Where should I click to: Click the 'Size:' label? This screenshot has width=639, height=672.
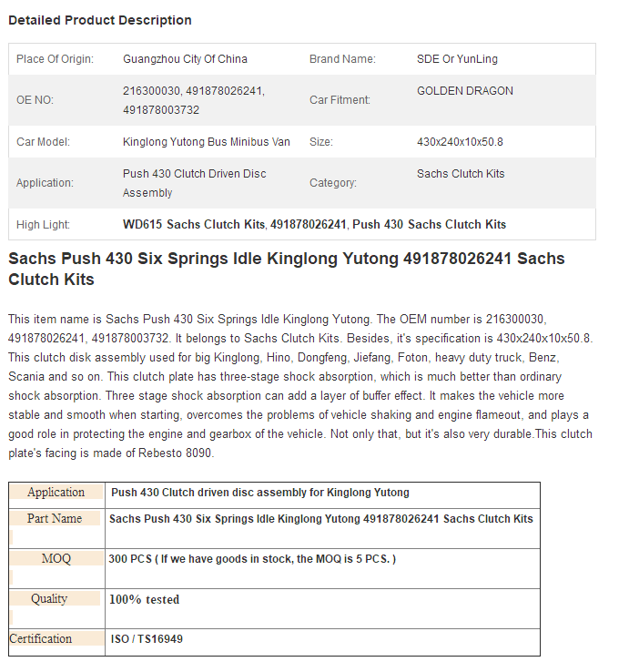pos(321,142)
